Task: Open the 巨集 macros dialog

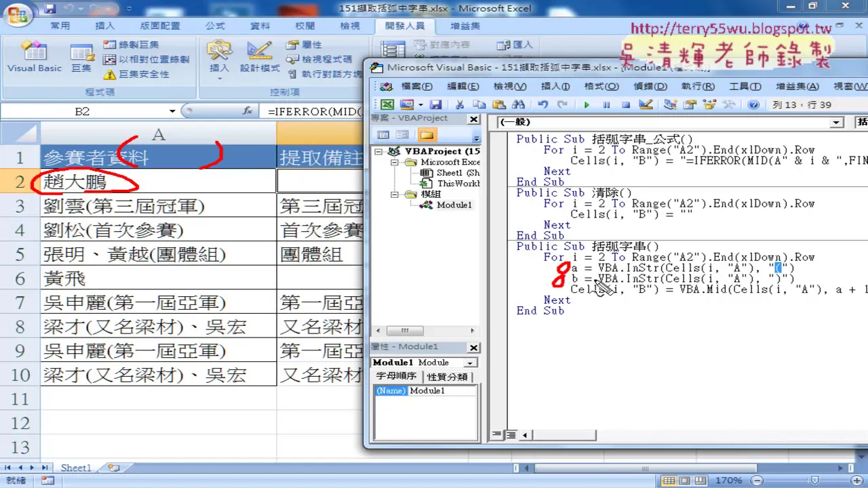Action: tap(81, 56)
